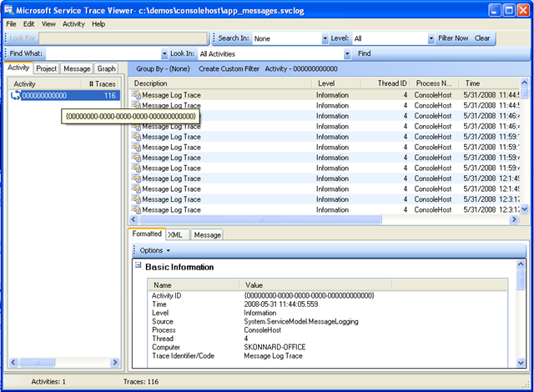Viewport: 534px width, 392px height.
Task: Click the # Traces column header
Action: point(101,83)
